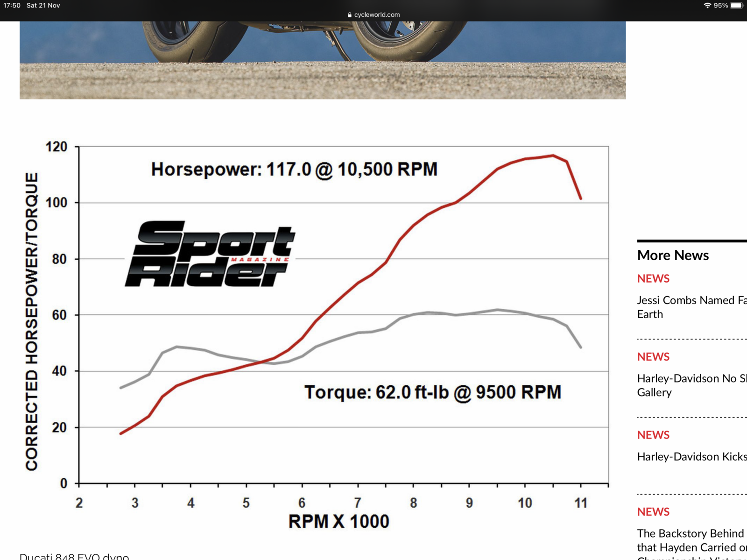The image size is (747, 560).
Task: Tap the Wi-Fi status icon
Action: [x=707, y=5]
